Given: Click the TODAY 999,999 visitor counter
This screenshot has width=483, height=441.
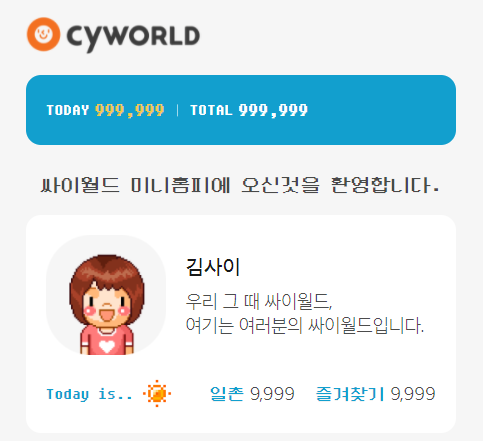Looking at the screenshot, I should [x=105, y=110].
